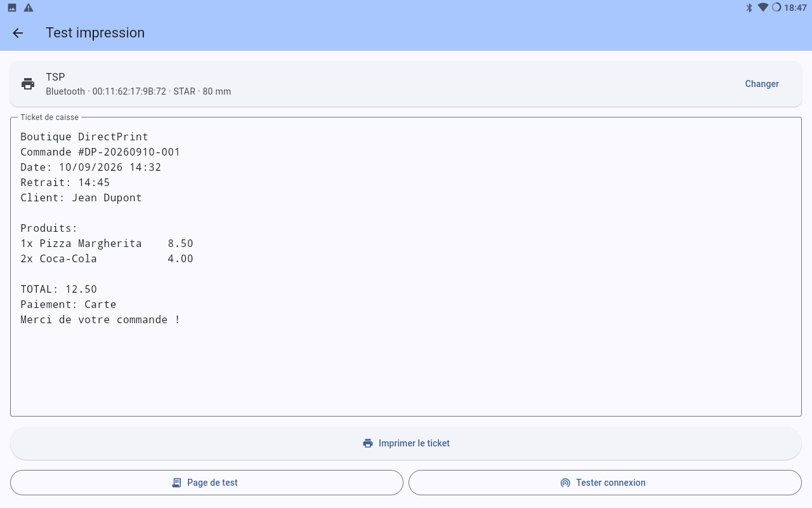Click the printer icon beside TSP

click(28, 84)
